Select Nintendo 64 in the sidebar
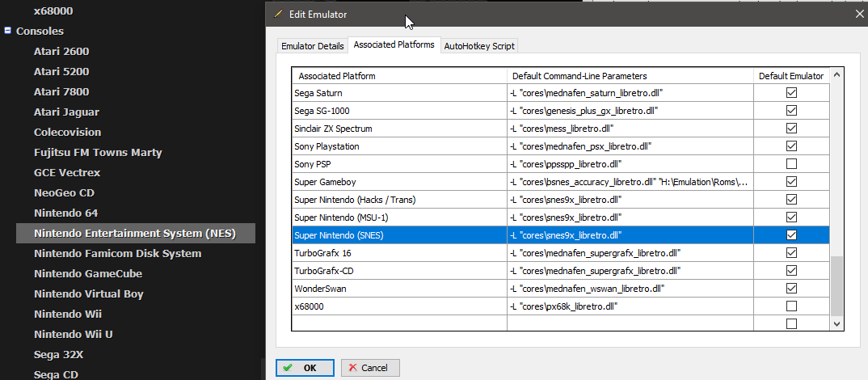This screenshot has height=380, width=868. 66,213
